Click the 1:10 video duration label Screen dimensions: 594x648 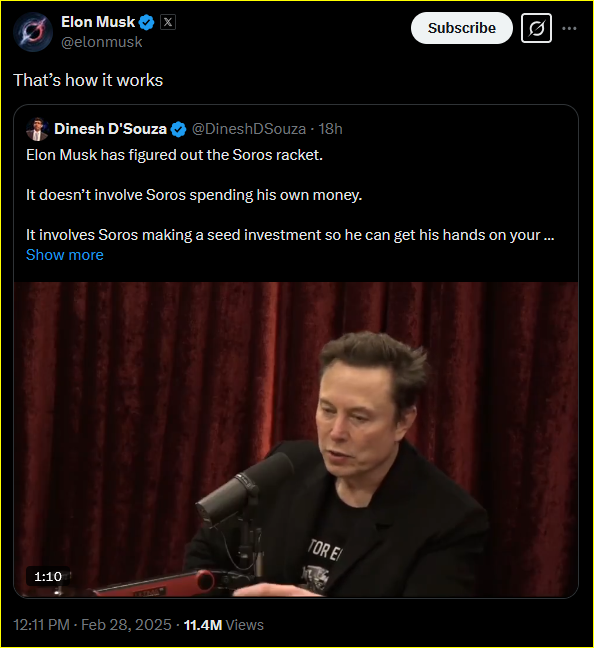click(48, 577)
